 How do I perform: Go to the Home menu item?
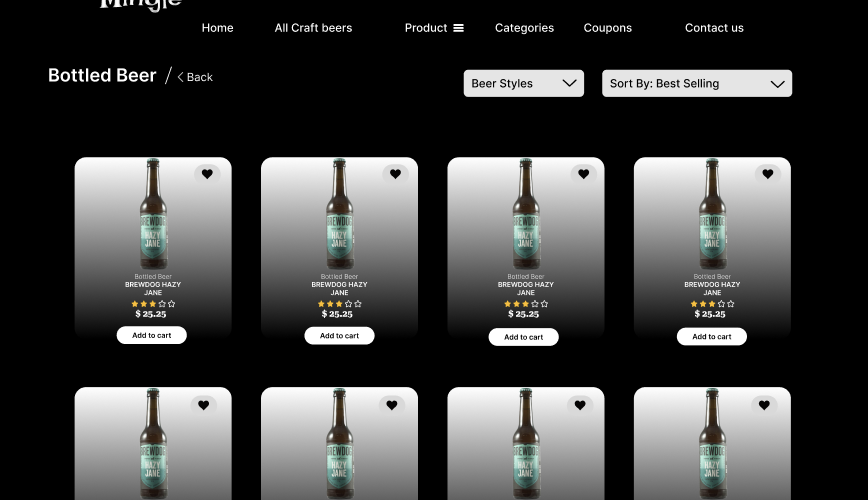(x=218, y=28)
